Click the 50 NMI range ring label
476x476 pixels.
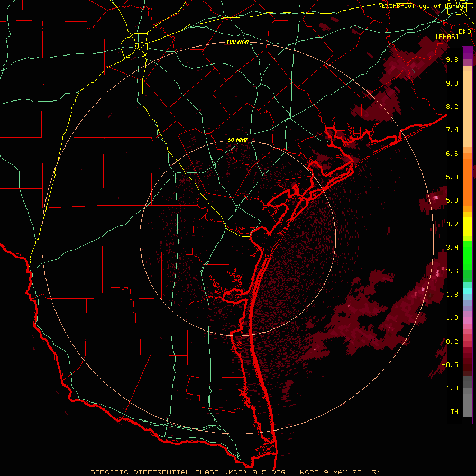tap(237, 140)
